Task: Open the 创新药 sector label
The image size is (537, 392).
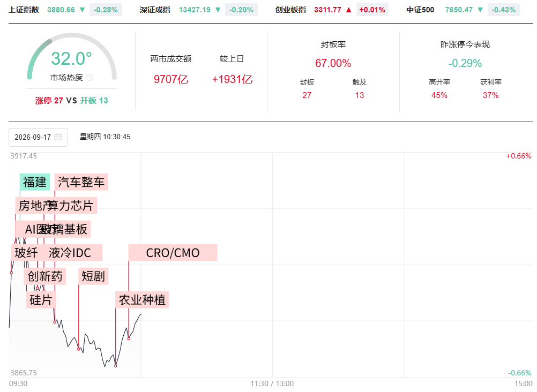Action: tap(45, 276)
